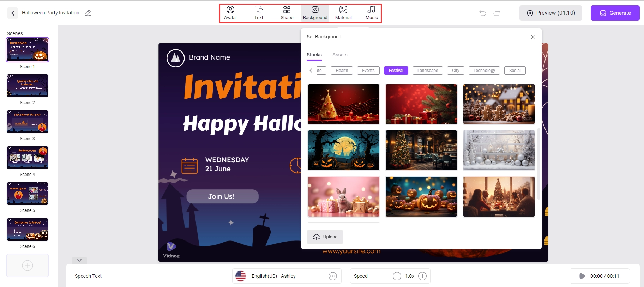
Task: Select the Technology category filter
Action: click(x=484, y=71)
